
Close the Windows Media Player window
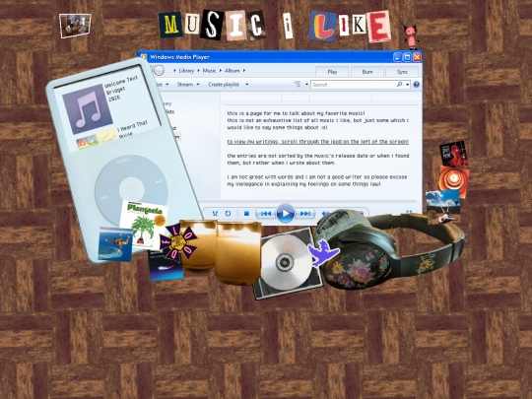[x=418, y=57]
